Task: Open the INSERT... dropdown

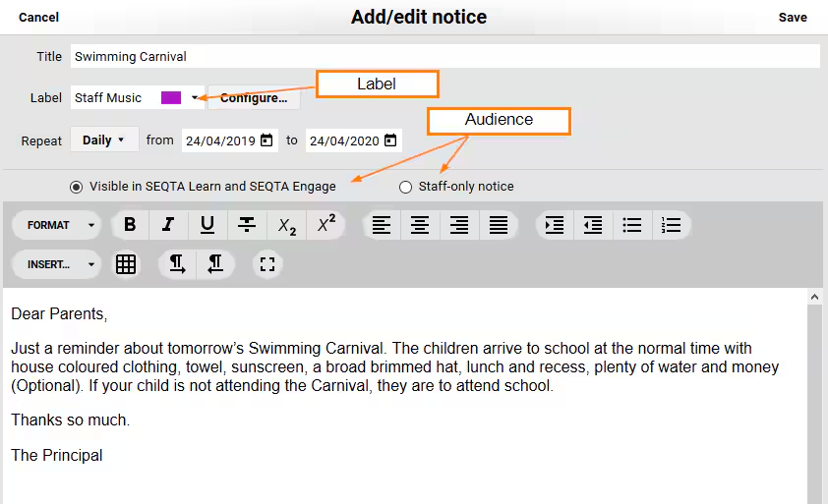Action: pos(56,264)
